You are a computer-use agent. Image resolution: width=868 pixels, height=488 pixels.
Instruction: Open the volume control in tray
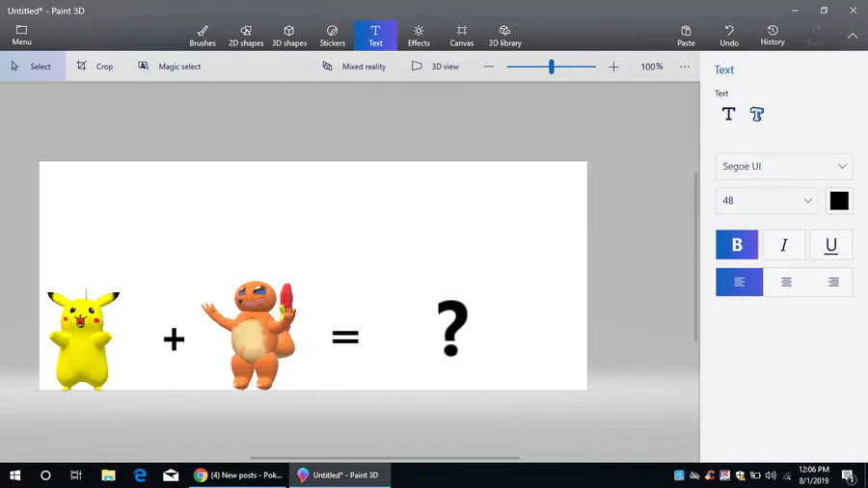(771, 475)
